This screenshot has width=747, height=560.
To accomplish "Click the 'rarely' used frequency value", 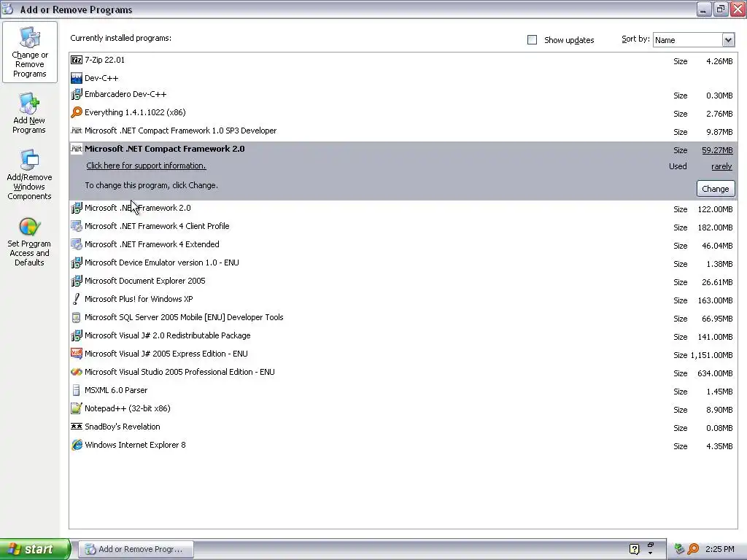I will (721, 167).
